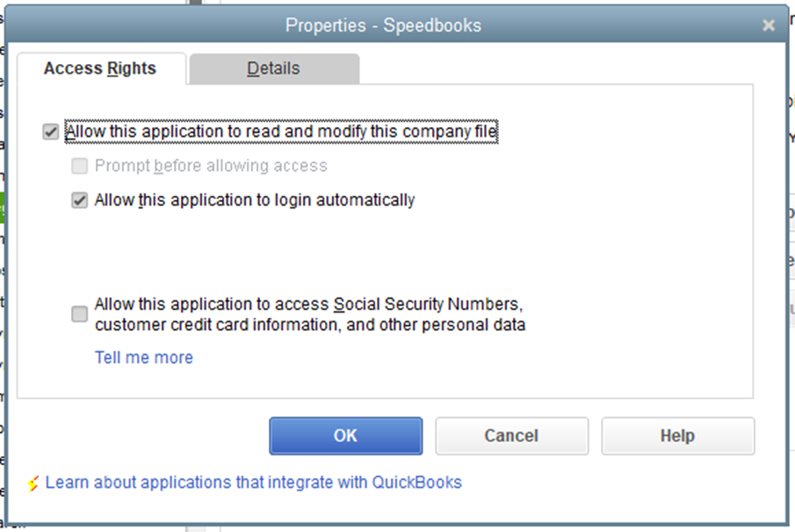Screen dimensions: 795x532
Task: Click the yellow lightning bolt QuickBooks icon
Action: tap(33, 484)
